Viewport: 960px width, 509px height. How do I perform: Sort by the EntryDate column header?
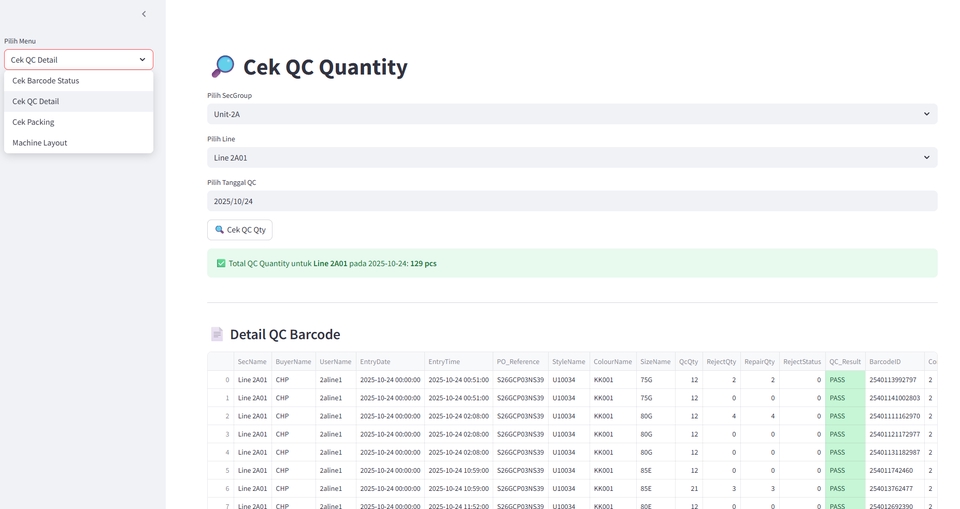coord(375,362)
